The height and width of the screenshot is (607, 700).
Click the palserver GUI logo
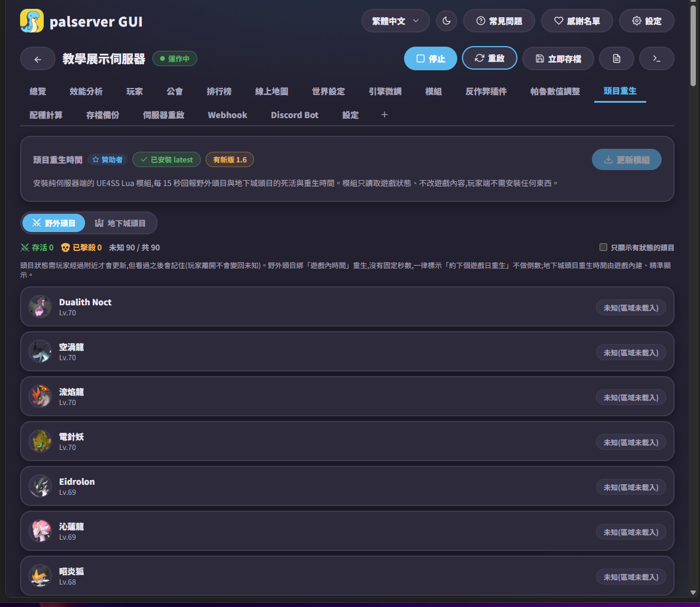tap(32, 21)
